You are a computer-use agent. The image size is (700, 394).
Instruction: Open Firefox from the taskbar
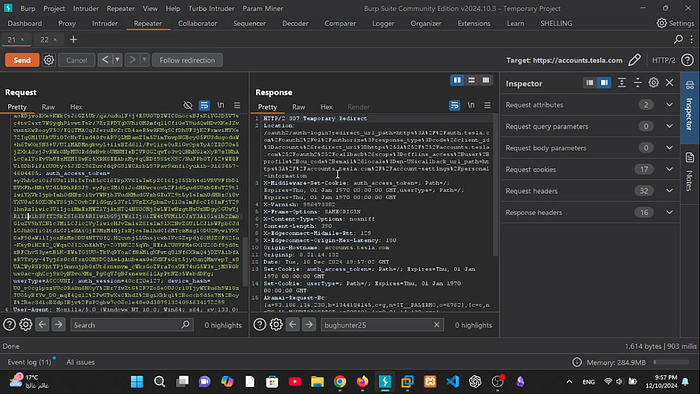click(362, 382)
